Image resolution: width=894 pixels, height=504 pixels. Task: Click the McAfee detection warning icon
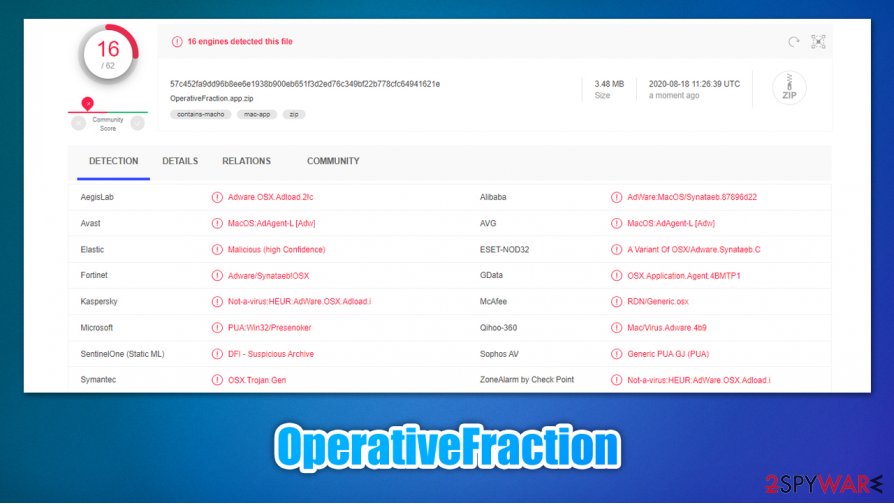coord(616,302)
